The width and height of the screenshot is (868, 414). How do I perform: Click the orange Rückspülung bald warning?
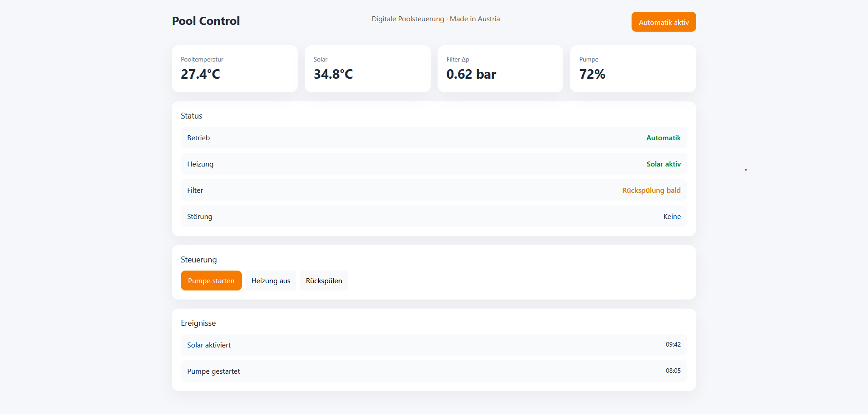click(x=651, y=190)
